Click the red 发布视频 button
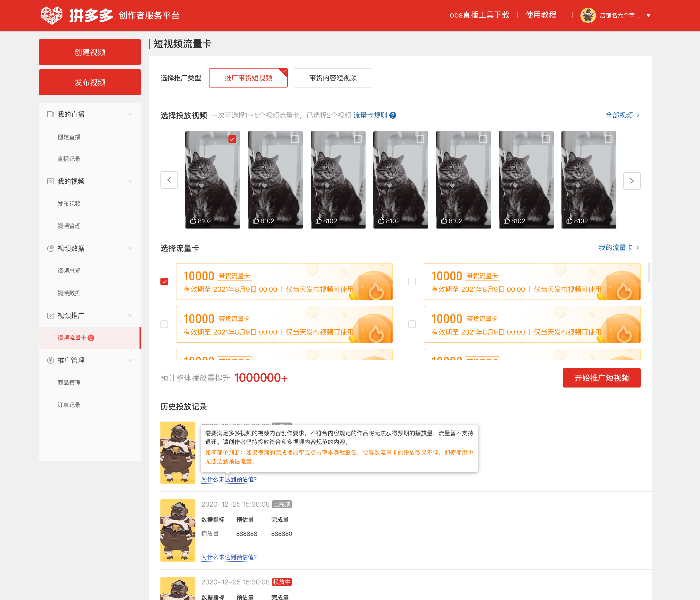This screenshot has width=700, height=600. coord(90,82)
